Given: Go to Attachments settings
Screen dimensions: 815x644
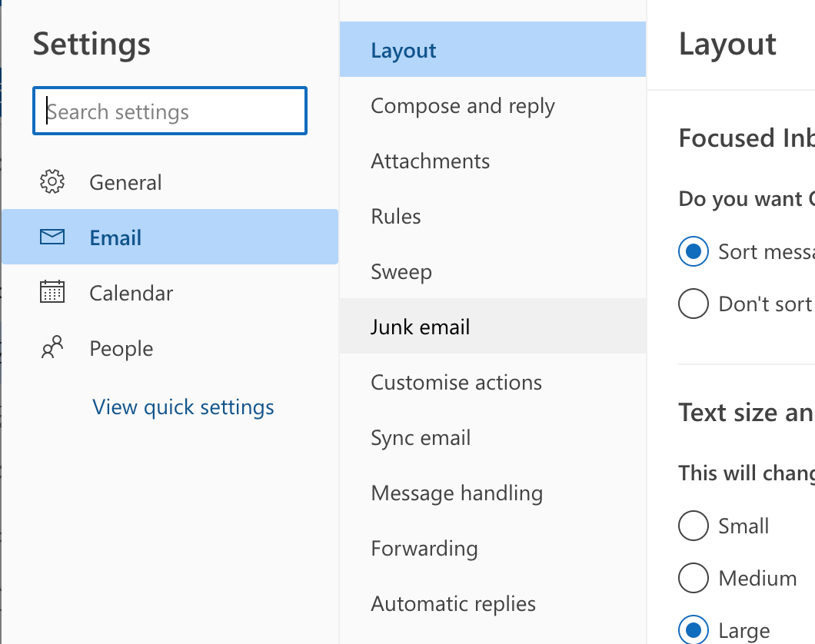Looking at the screenshot, I should click(x=430, y=161).
